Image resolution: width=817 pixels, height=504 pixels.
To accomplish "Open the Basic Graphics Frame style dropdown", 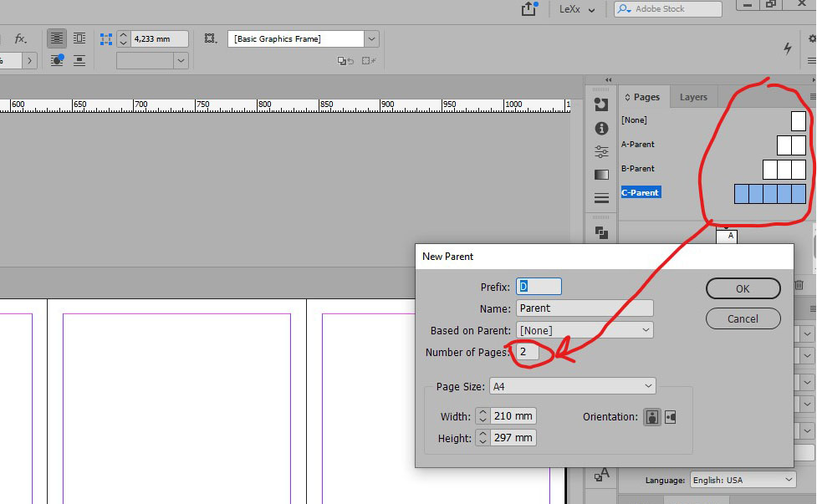I will [x=371, y=39].
